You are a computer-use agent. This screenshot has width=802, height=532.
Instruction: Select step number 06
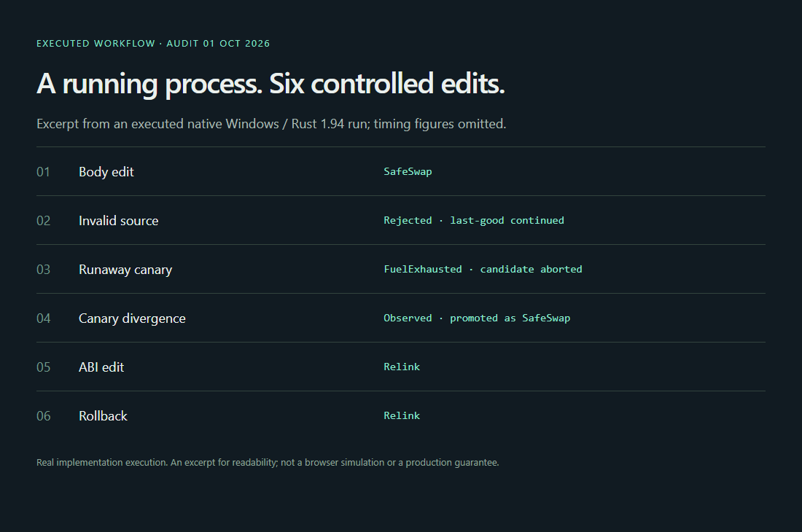click(x=44, y=416)
